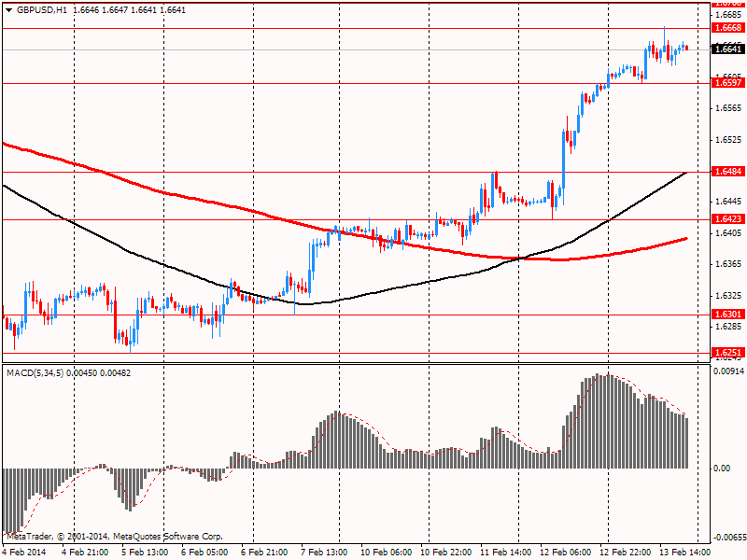Viewport: 747px width, 560px height.
Task: Select the 1.6484 red price level label
Action: (729, 172)
